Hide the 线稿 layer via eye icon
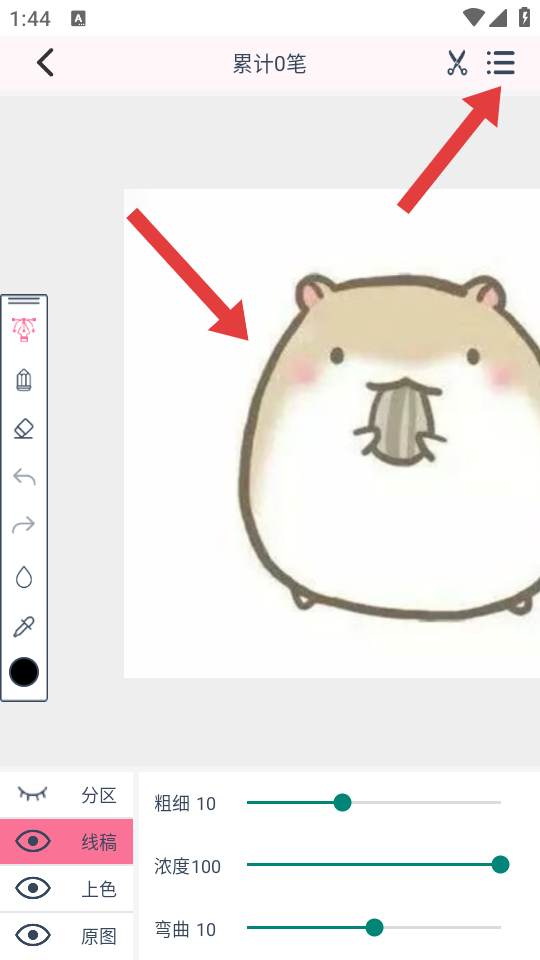Image resolution: width=540 pixels, height=960 pixels. pos(32,841)
